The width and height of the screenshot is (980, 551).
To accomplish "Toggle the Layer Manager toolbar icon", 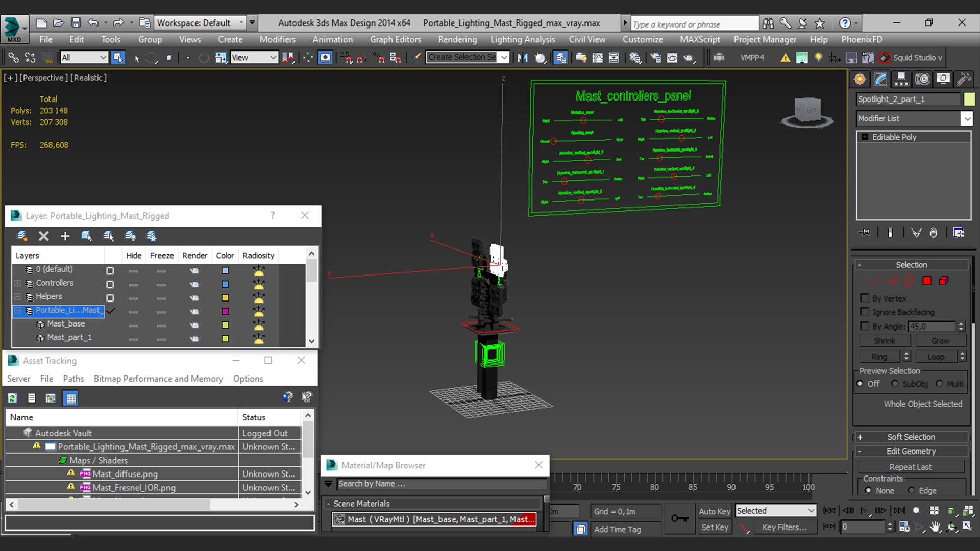I will (560, 58).
